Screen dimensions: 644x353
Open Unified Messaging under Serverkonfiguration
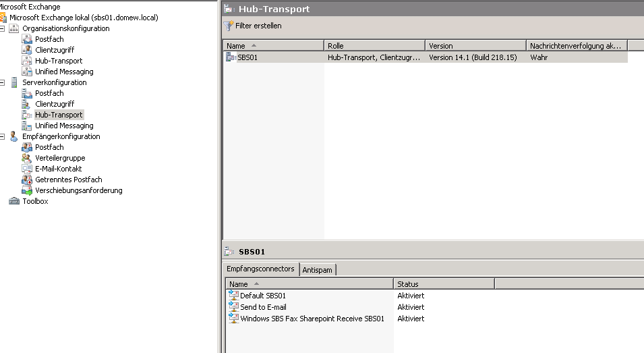click(64, 126)
